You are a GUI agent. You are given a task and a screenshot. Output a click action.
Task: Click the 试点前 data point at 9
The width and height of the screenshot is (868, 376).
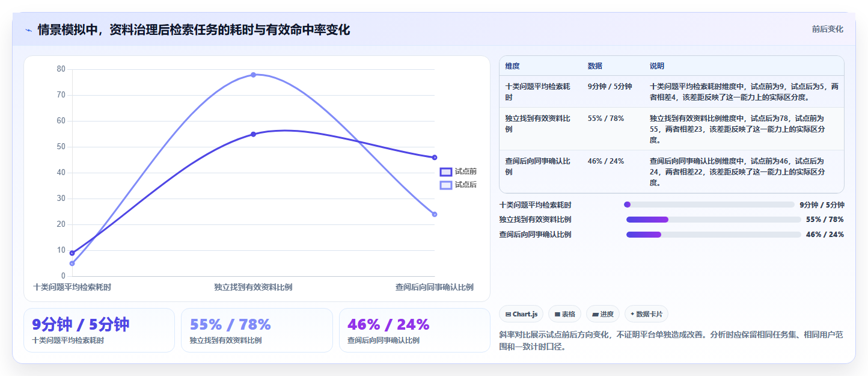[x=72, y=253]
